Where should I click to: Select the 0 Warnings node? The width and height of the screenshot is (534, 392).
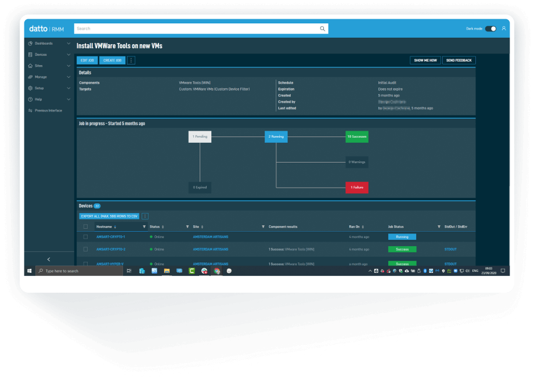point(357,162)
